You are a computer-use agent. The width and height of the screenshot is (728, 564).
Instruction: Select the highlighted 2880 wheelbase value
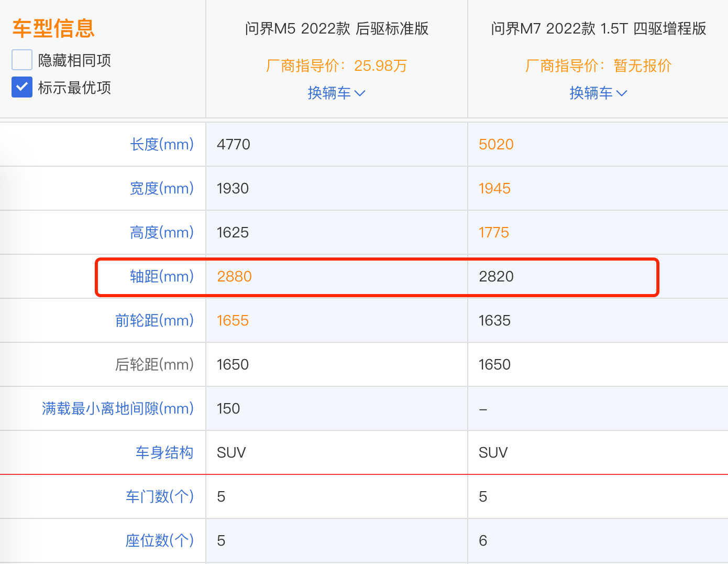click(x=234, y=276)
